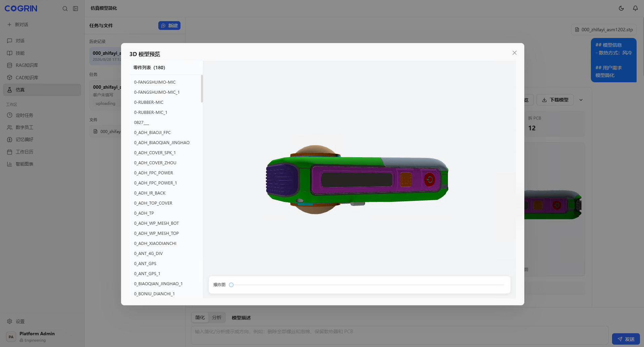
Task: Select part 0_ADH_TOP_COVER in the list
Action: 165,203
